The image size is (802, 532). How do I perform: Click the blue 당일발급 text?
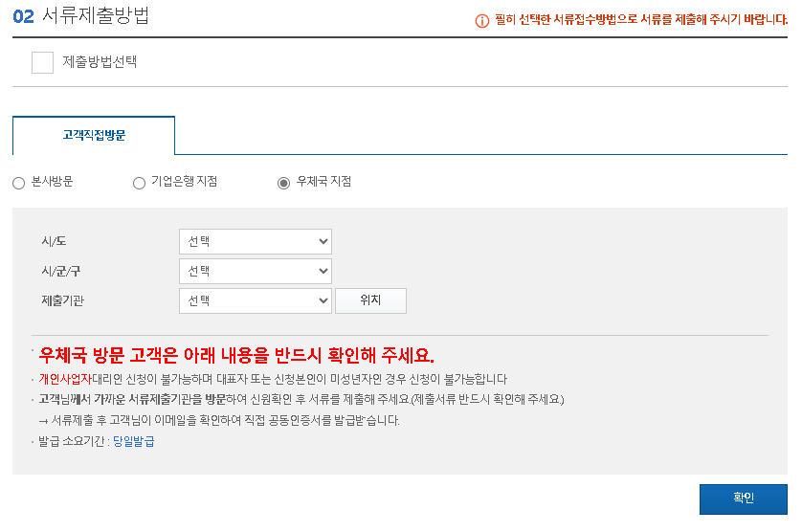(x=133, y=441)
